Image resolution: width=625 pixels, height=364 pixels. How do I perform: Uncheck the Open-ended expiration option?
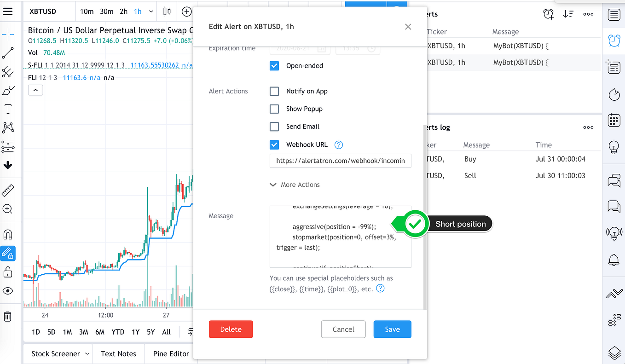pos(274,66)
